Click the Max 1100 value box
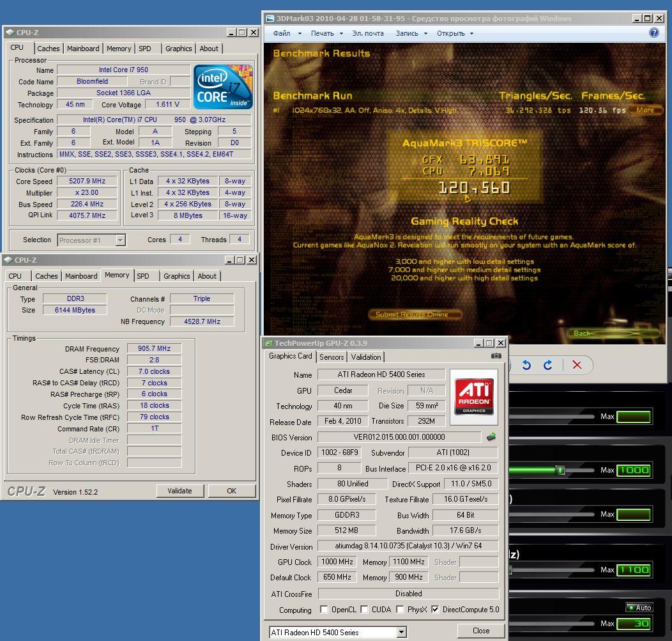672x641 pixels. click(x=634, y=570)
